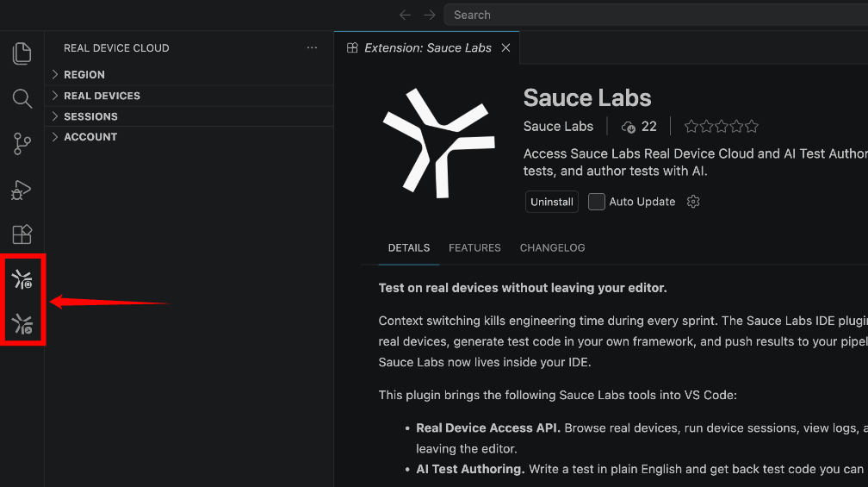Screen dimensions: 868x487
Task: Click the large Sauce Labs logo
Action: coord(439,143)
